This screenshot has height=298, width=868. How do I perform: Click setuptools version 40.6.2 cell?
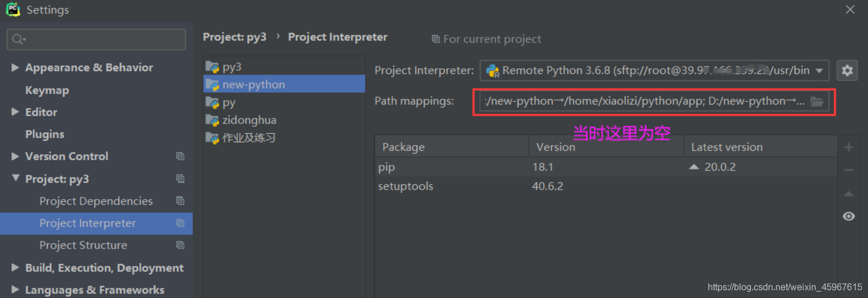(548, 186)
